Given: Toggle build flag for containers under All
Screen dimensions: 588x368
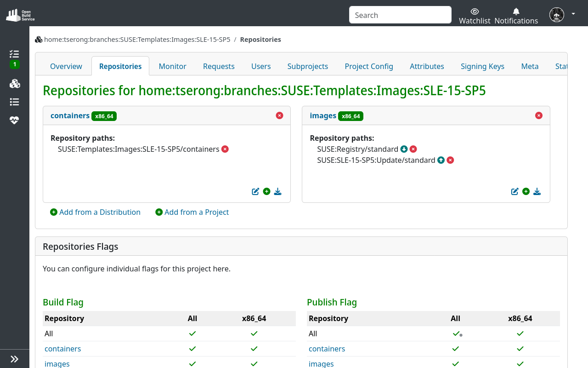Looking at the screenshot, I should pos(192,349).
